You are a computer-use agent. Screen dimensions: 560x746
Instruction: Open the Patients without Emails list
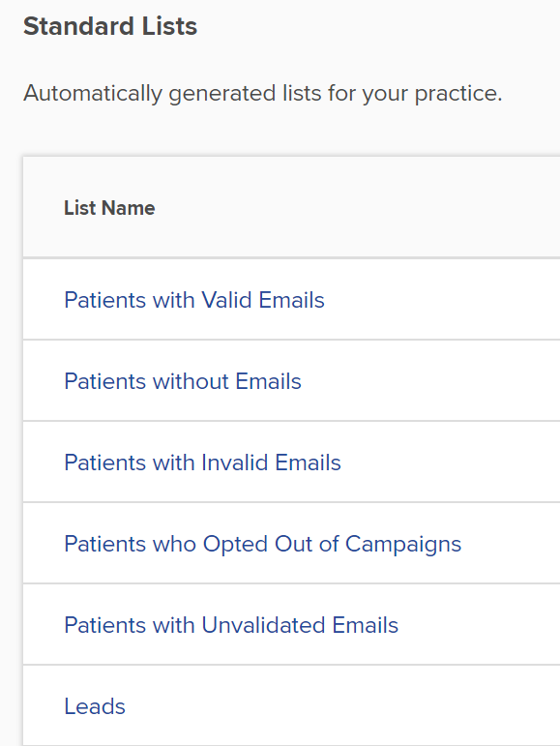pyautogui.click(x=183, y=381)
